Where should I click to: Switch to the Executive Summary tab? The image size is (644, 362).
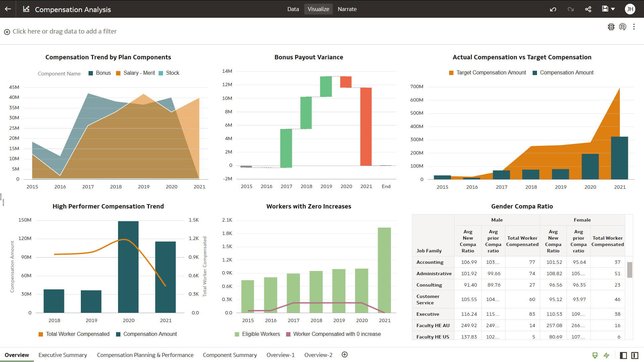pyautogui.click(x=63, y=355)
